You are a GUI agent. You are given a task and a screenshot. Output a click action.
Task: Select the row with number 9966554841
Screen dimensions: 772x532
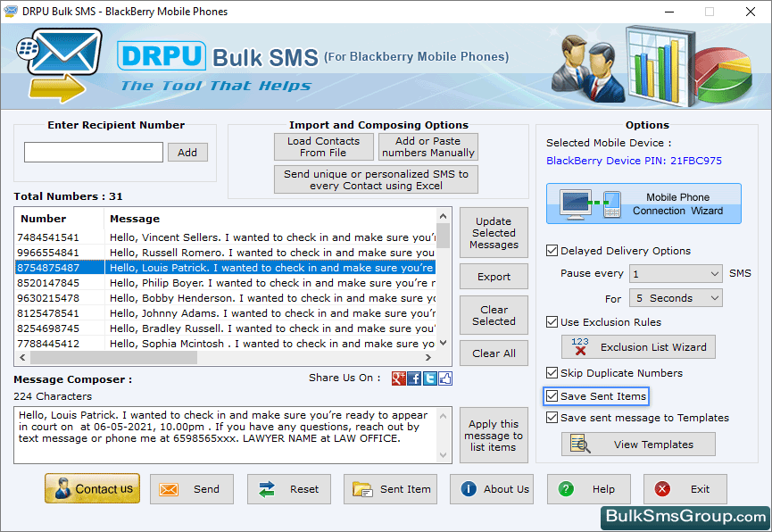(x=226, y=253)
